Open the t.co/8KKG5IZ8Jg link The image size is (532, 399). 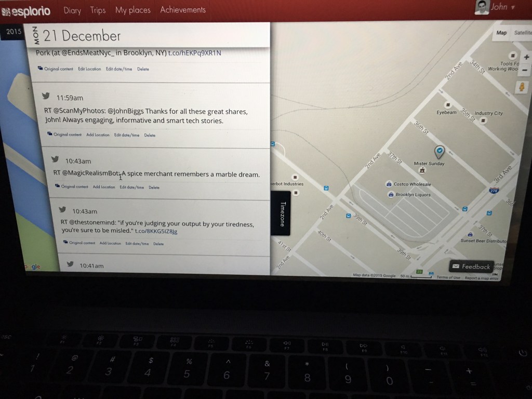click(x=156, y=231)
